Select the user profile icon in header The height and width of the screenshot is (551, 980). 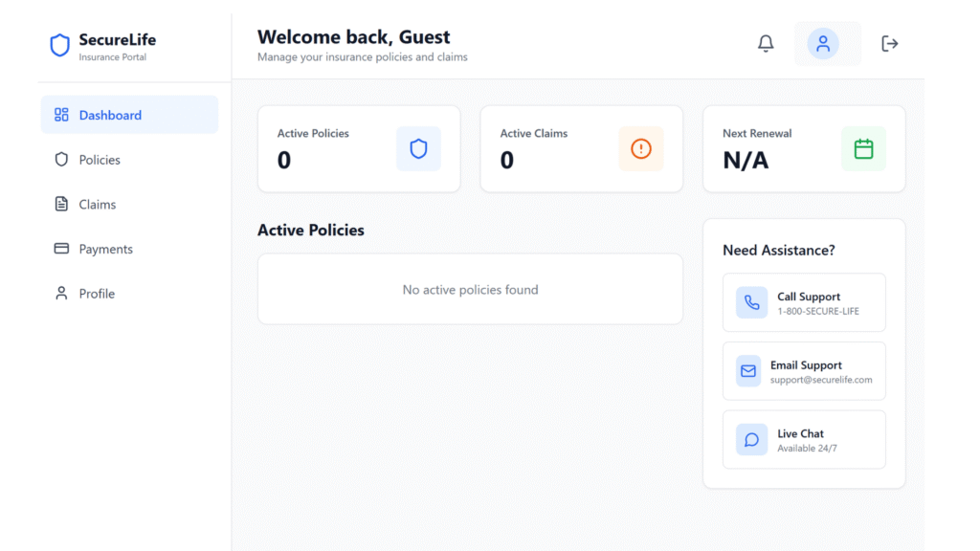click(827, 43)
